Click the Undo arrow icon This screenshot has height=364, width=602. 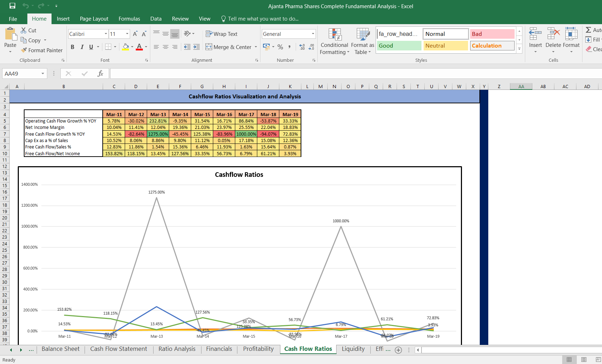point(25,6)
